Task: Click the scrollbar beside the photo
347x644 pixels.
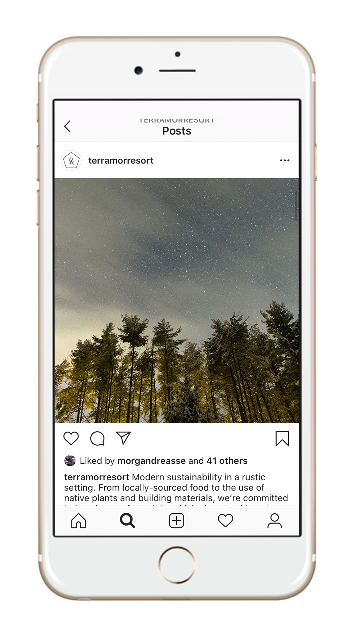Action: 296,206
